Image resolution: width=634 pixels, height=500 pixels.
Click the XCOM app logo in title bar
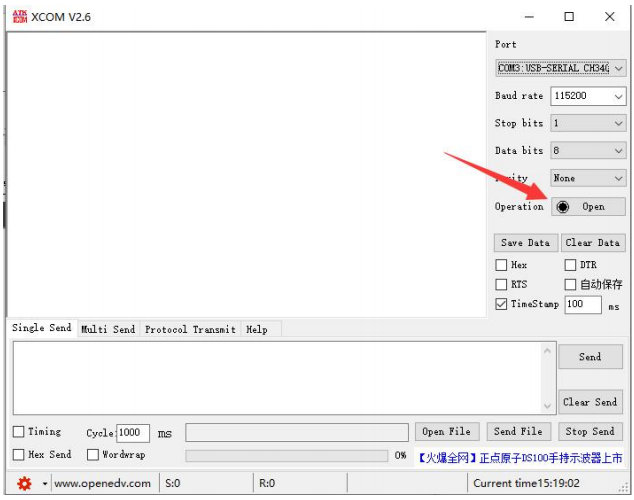click(x=16, y=16)
